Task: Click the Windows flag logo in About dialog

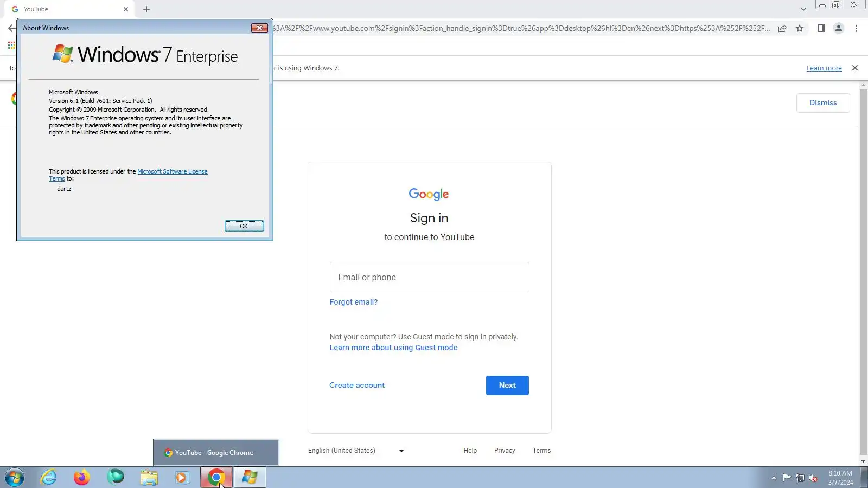Action: (x=63, y=54)
